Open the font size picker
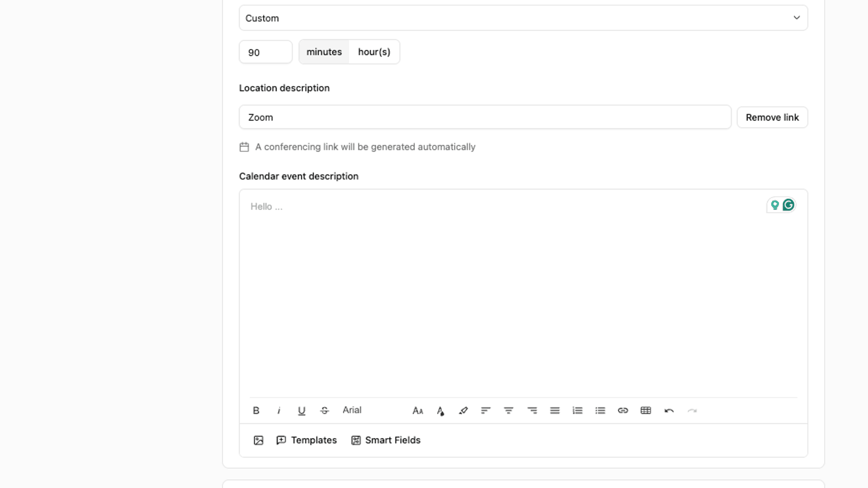This screenshot has height=488, width=868. tap(418, 410)
